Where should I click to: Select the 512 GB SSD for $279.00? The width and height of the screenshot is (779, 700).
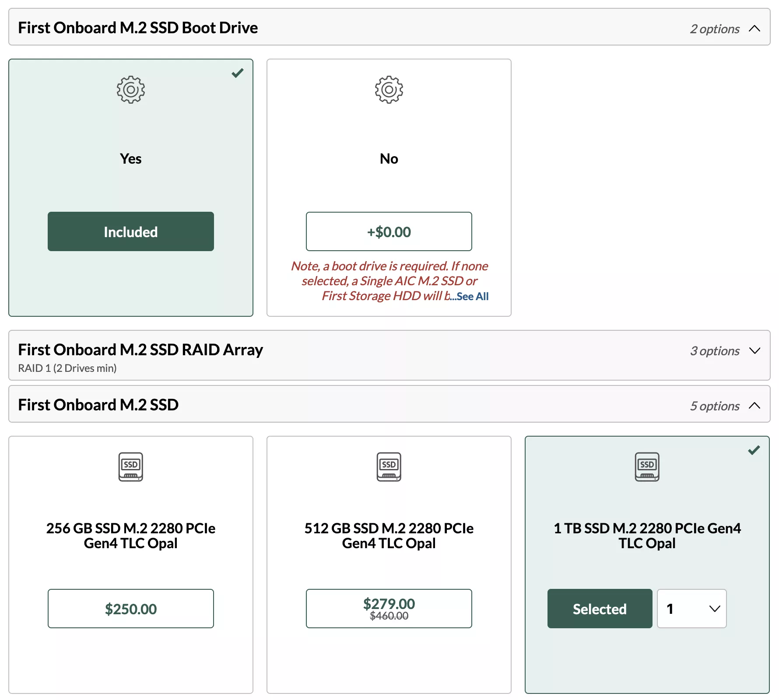[389, 609]
